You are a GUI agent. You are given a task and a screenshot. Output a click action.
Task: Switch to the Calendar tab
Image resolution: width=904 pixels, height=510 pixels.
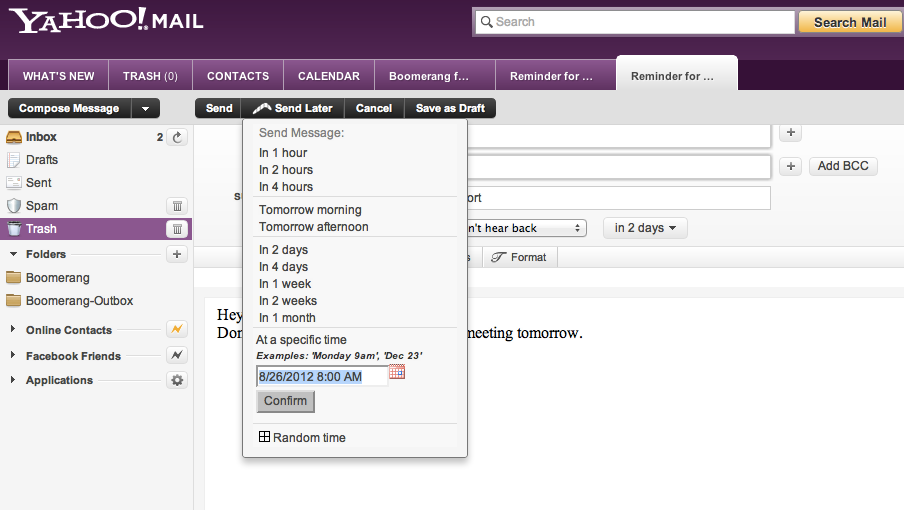(x=329, y=76)
